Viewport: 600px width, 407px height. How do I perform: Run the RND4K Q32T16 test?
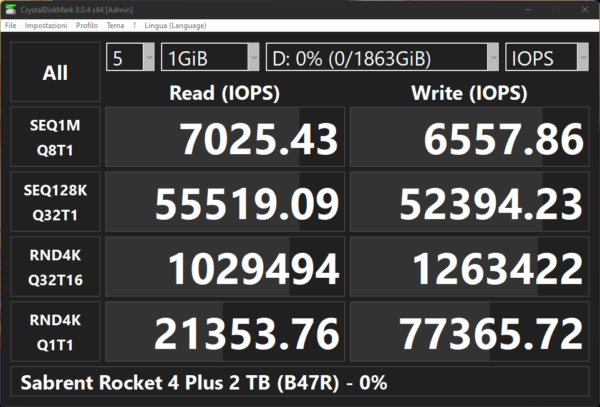click(x=55, y=267)
